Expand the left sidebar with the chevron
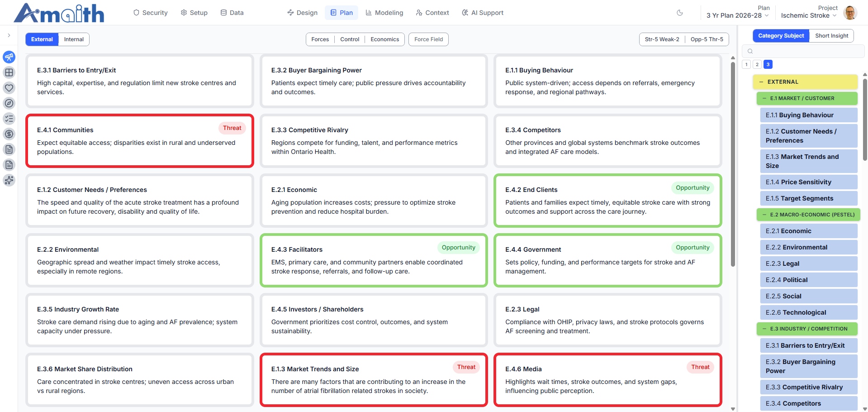 pyautogui.click(x=9, y=35)
